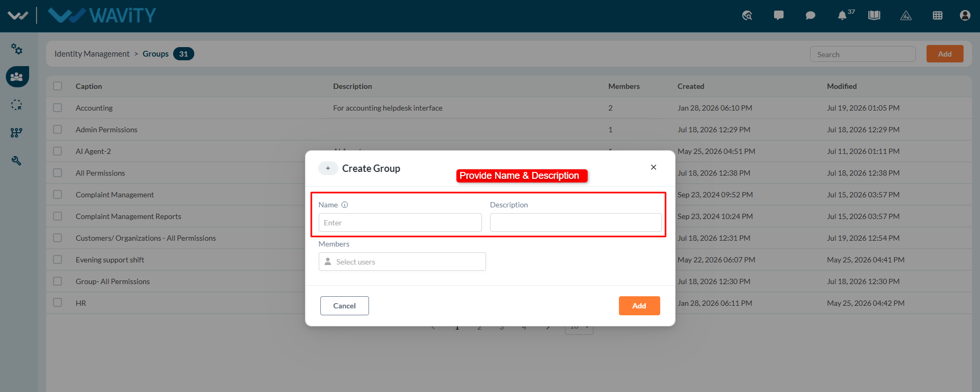The width and height of the screenshot is (980, 392).
Task: Open the round chat bubble icon in header
Action: point(811,15)
